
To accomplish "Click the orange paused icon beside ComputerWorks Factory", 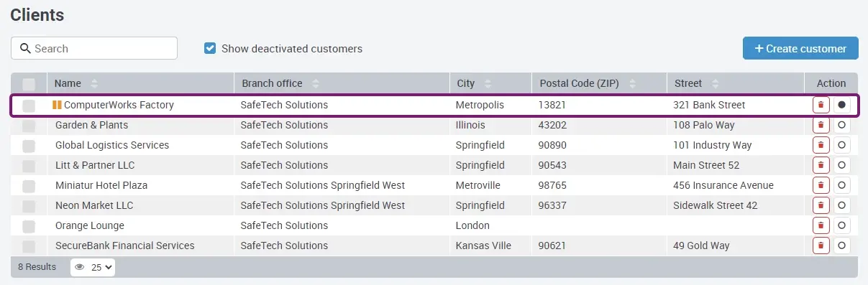I will pyautogui.click(x=57, y=105).
